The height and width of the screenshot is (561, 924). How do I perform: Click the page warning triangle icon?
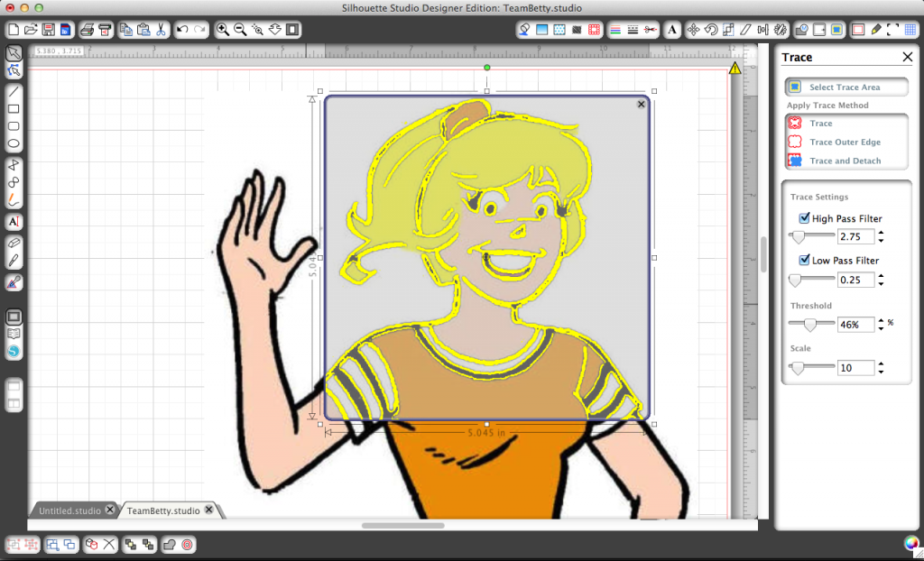coord(735,69)
